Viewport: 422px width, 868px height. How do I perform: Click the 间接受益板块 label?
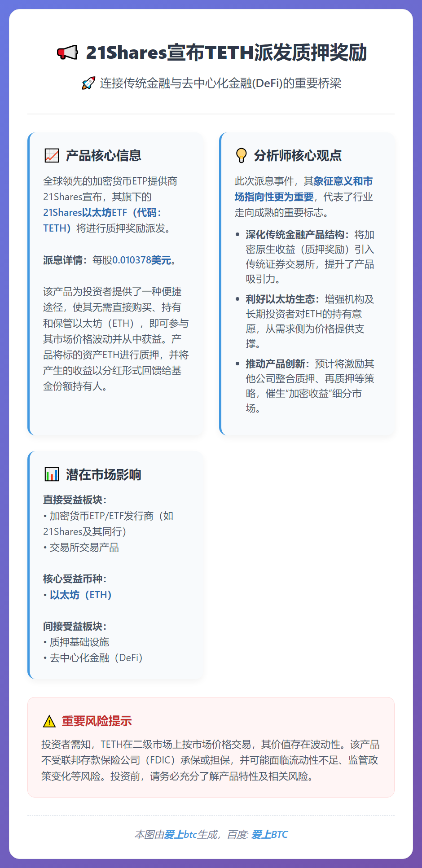coord(75,627)
